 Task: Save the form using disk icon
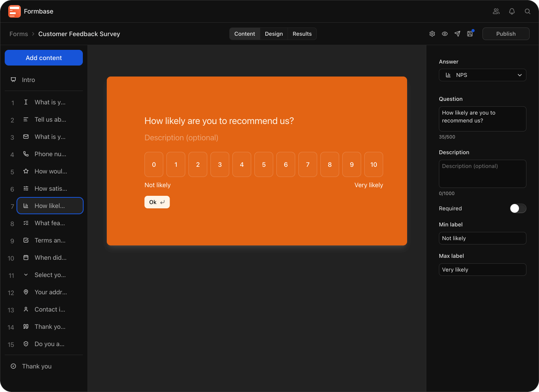point(470,34)
